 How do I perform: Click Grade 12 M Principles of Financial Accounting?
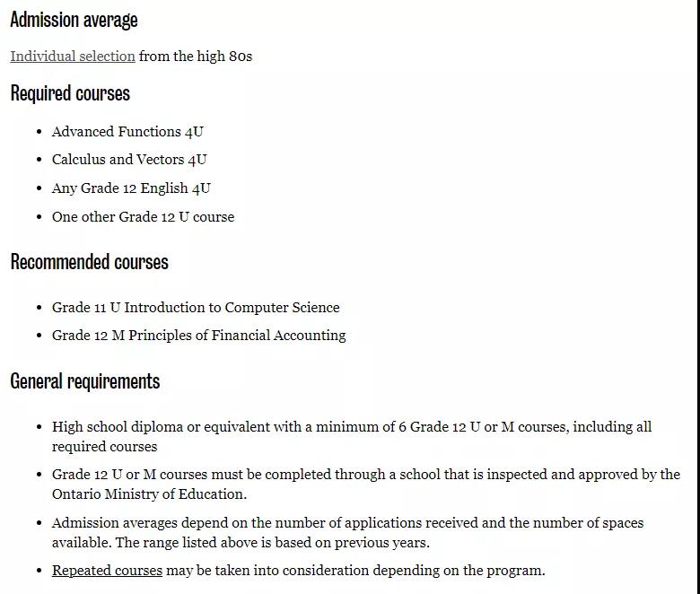198,336
